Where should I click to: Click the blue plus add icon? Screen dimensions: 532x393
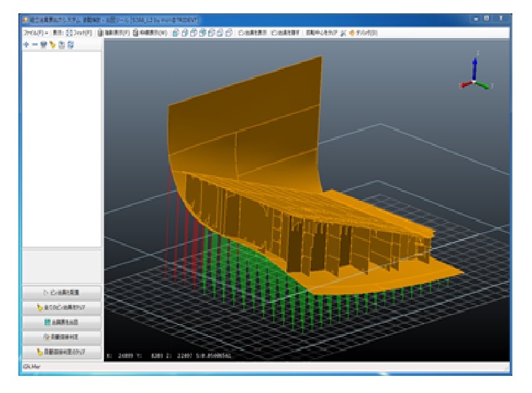[26, 44]
